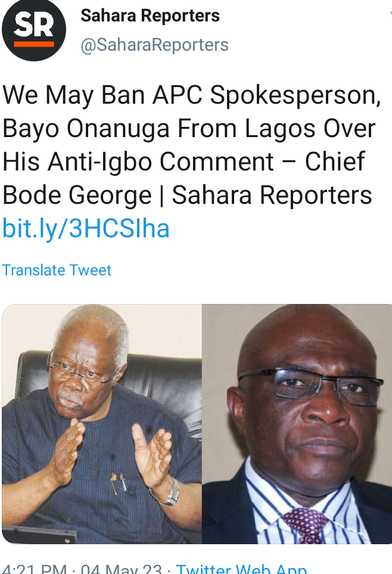Screen dimensions: 392x574
Task: Open the Sahara Reporters SR profile avatar
Action: coord(34,29)
